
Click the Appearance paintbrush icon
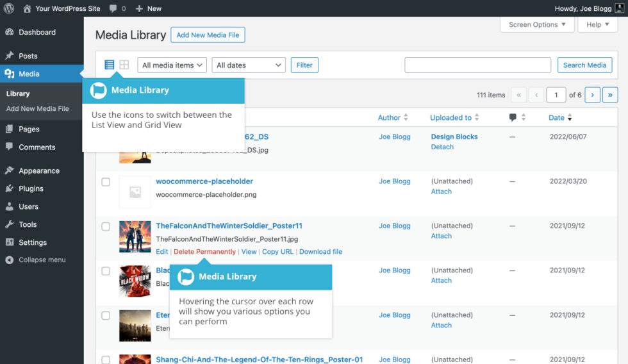pyautogui.click(x=10, y=170)
